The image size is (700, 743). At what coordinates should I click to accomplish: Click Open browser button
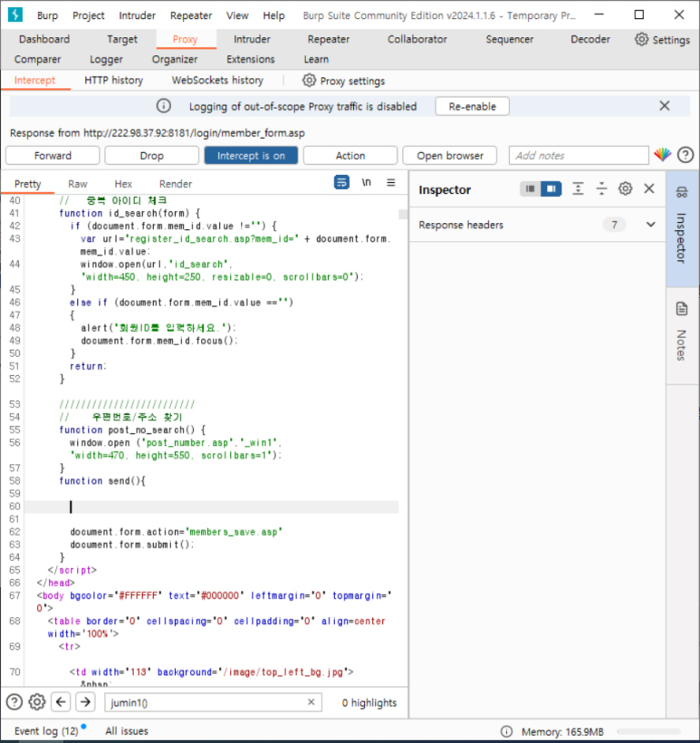tap(450, 156)
